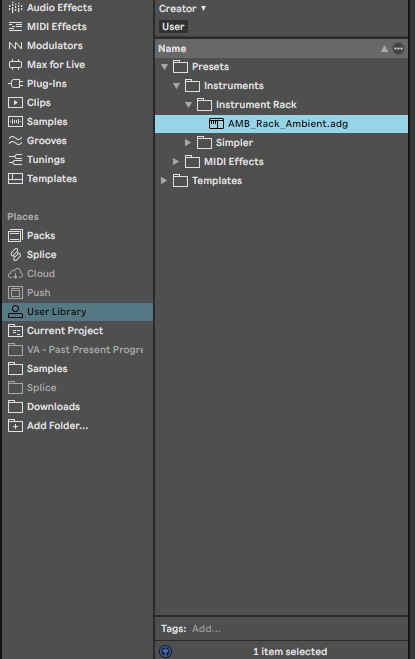415x659 pixels.
Task: Open Packs under Places
Action: (41, 235)
